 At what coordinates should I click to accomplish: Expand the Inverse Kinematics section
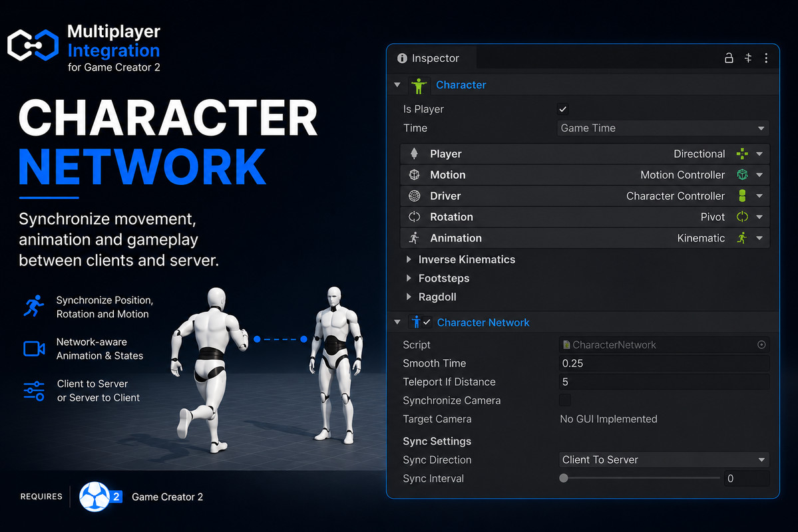click(x=409, y=259)
